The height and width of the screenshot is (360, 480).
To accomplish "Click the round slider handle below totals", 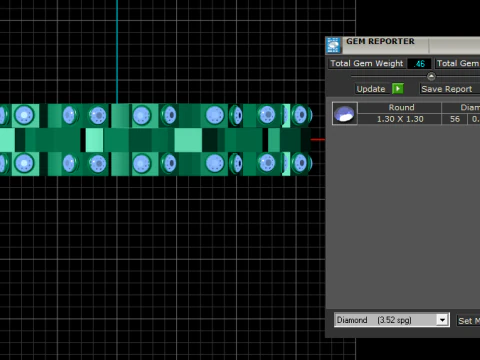I will 431,77.
